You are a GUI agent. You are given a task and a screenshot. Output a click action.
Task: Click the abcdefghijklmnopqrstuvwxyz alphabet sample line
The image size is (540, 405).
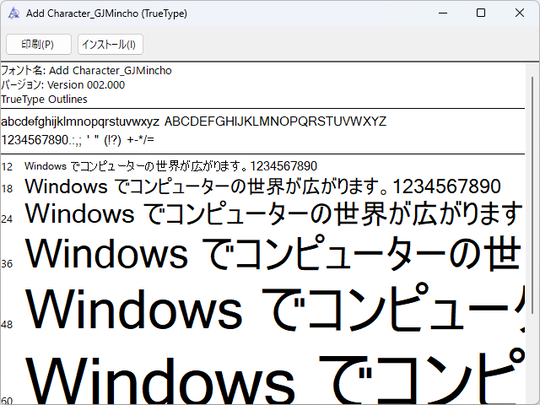pyautogui.click(x=194, y=122)
